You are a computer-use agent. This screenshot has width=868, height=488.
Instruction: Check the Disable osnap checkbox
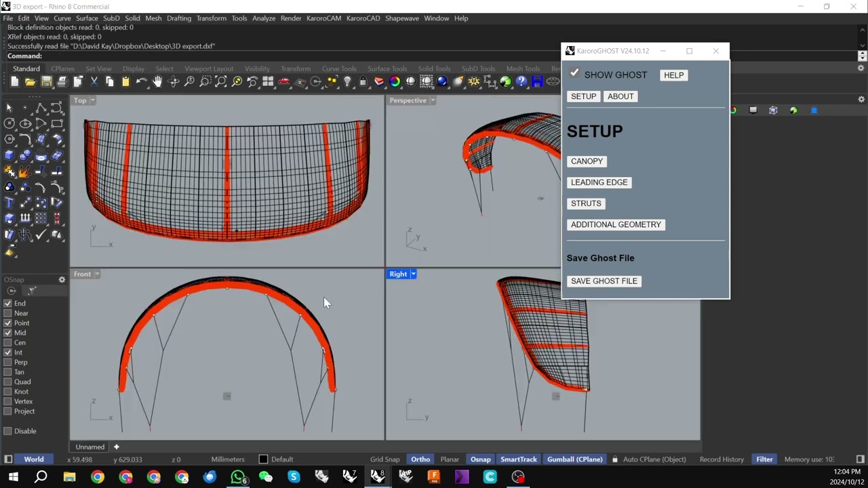pos(7,431)
